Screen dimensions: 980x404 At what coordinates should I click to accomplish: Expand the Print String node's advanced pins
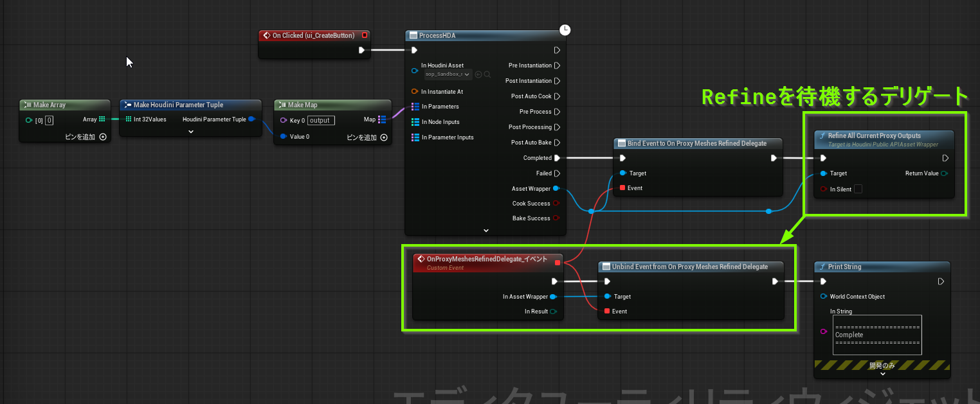[x=882, y=374]
